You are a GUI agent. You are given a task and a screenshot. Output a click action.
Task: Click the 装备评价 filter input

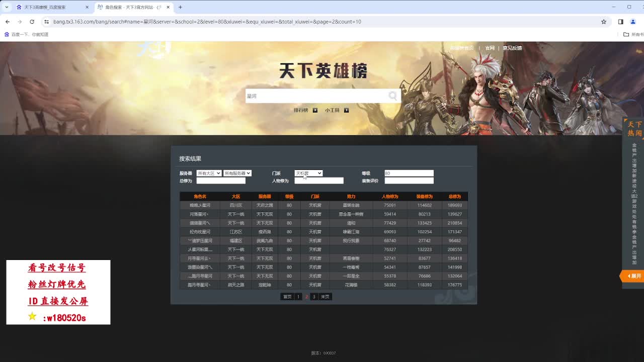coord(409,180)
